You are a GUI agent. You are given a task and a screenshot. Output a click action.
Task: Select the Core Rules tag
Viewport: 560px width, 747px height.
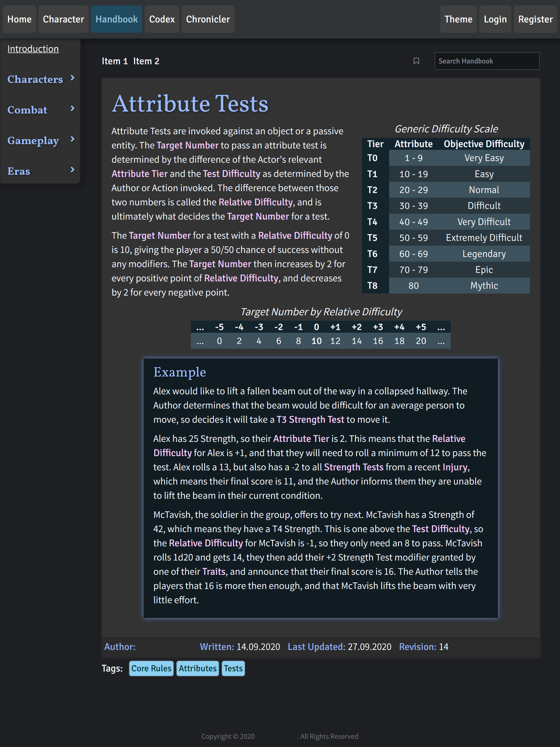pyautogui.click(x=151, y=668)
